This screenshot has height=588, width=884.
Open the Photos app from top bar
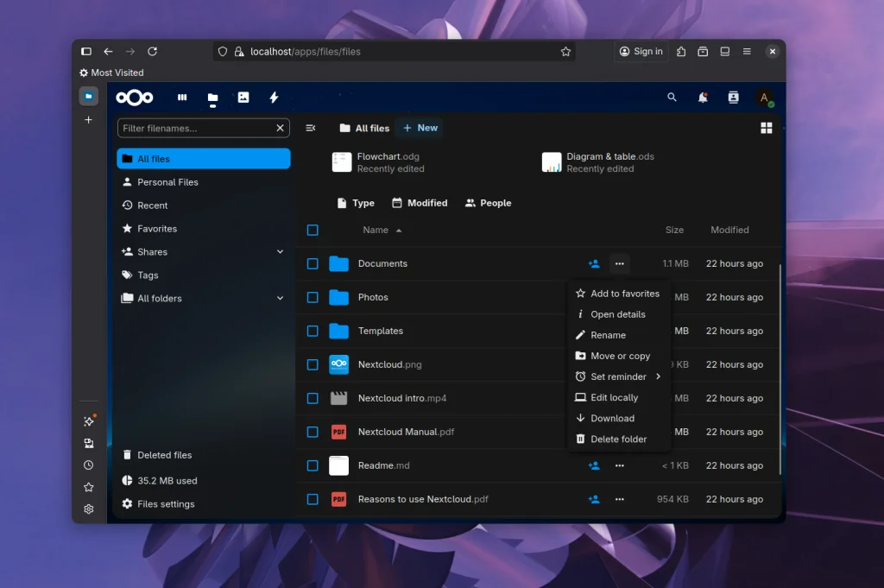[243, 98]
